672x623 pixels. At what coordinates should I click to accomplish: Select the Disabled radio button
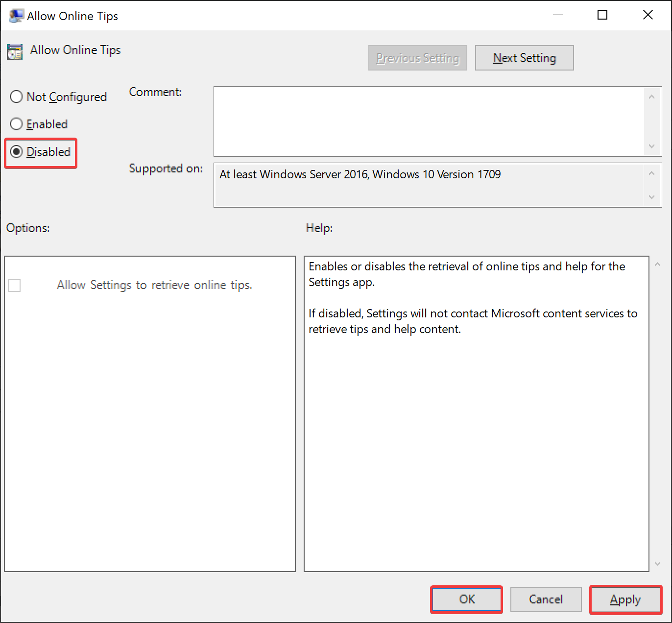[x=16, y=151]
